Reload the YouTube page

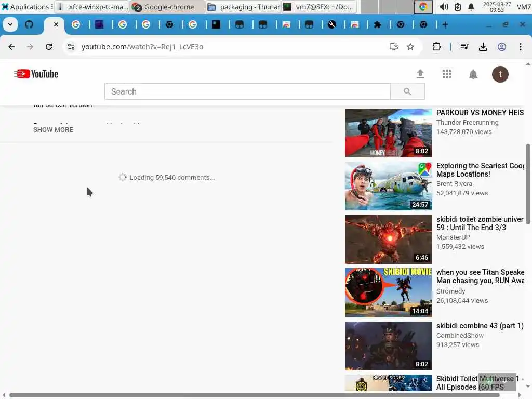click(49, 47)
